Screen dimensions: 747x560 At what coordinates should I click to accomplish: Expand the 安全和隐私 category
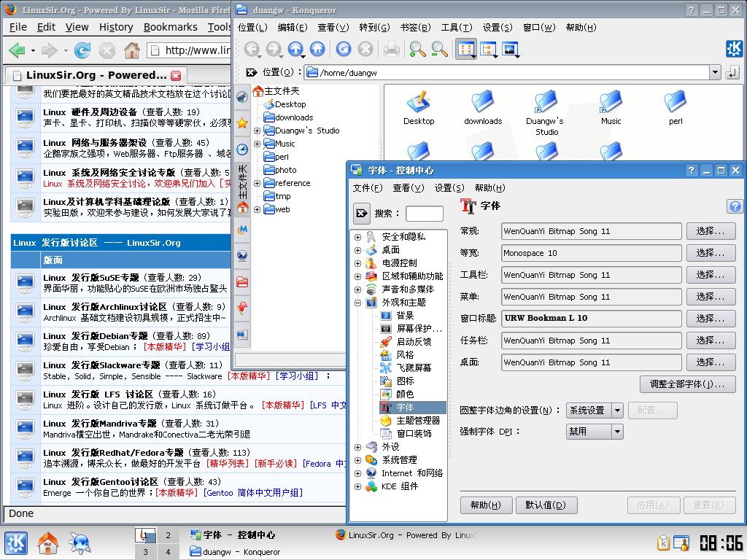[357, 237]
